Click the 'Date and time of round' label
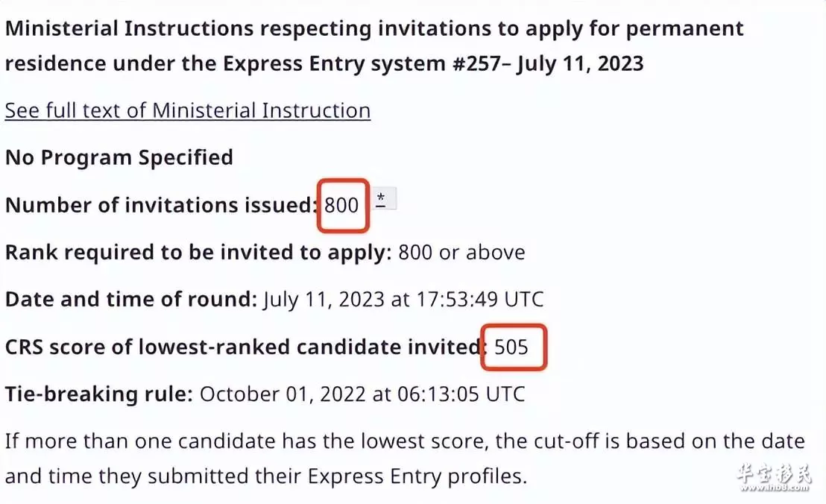Image resolution: width=826 pixels, height=504 pixels. click(x=131, y=299)
